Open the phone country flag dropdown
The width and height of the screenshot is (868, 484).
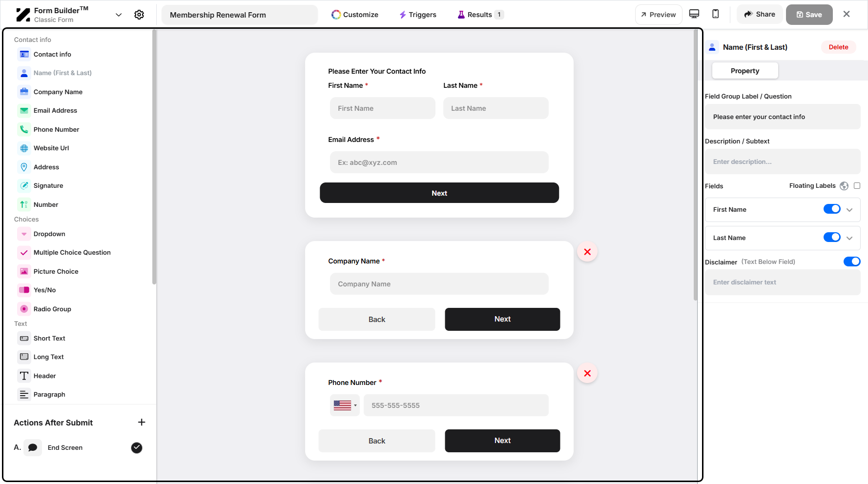click(345, 405)
